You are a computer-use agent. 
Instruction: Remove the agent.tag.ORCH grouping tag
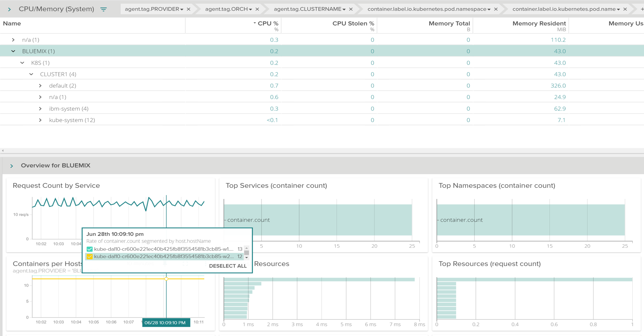(x=257, y=9)
